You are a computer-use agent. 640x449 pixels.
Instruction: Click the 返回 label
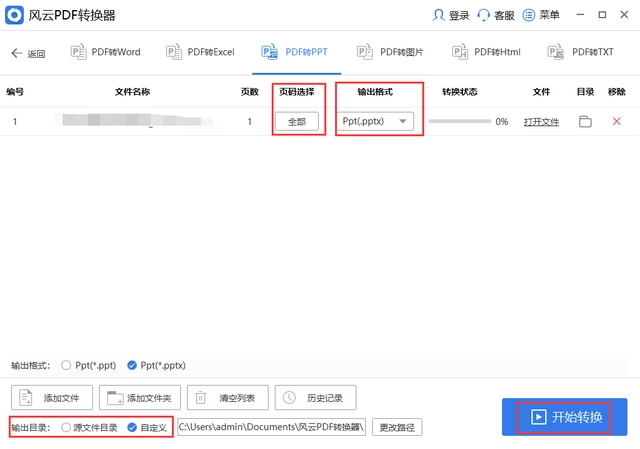point(36,53)
